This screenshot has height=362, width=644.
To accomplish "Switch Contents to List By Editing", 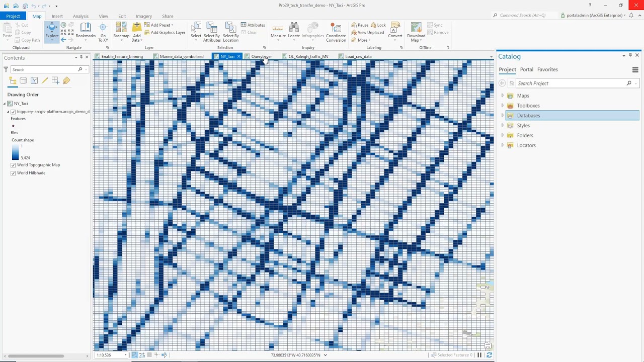I will tap(45, 80).
